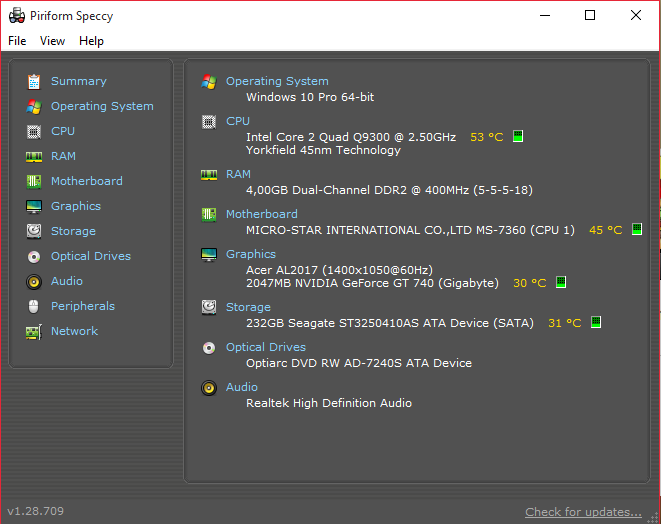Select Optical Drives in sidebar
The height and width of the screenshot is (524, 661).
(x=91, y=256)
